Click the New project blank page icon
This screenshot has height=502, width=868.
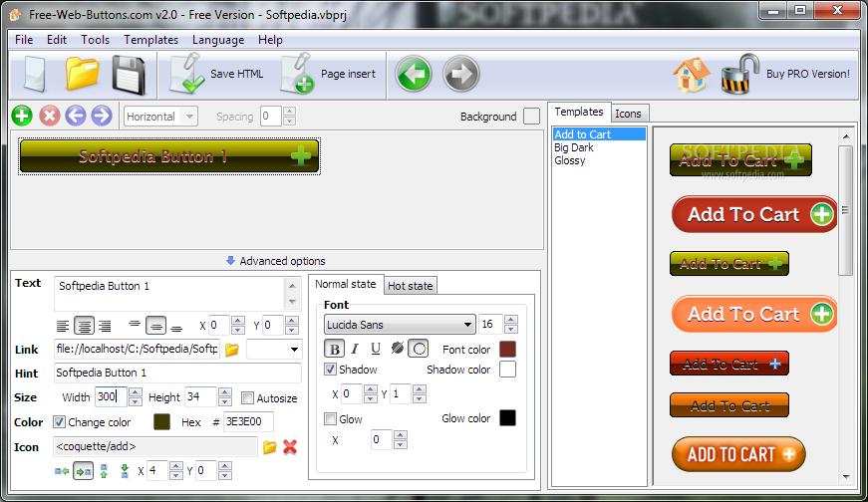pos(35,74)
